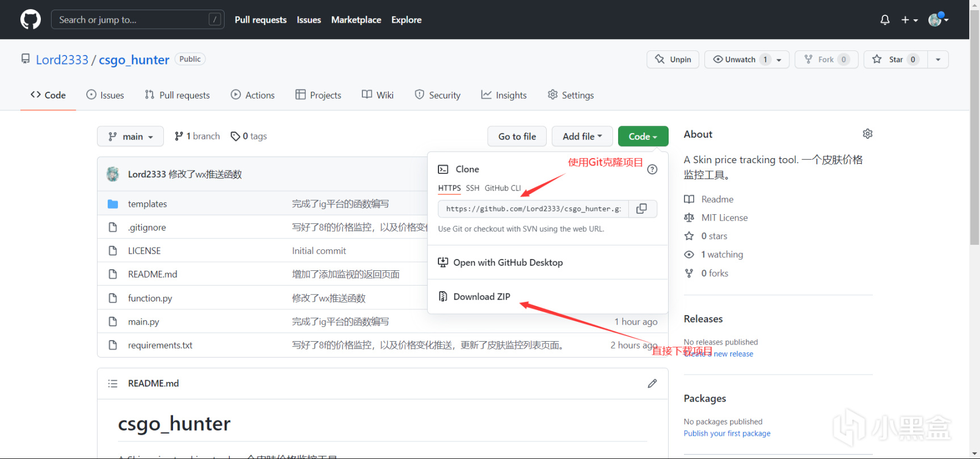
Task: Open the Actions tab
Action: [x=252, y=95]
